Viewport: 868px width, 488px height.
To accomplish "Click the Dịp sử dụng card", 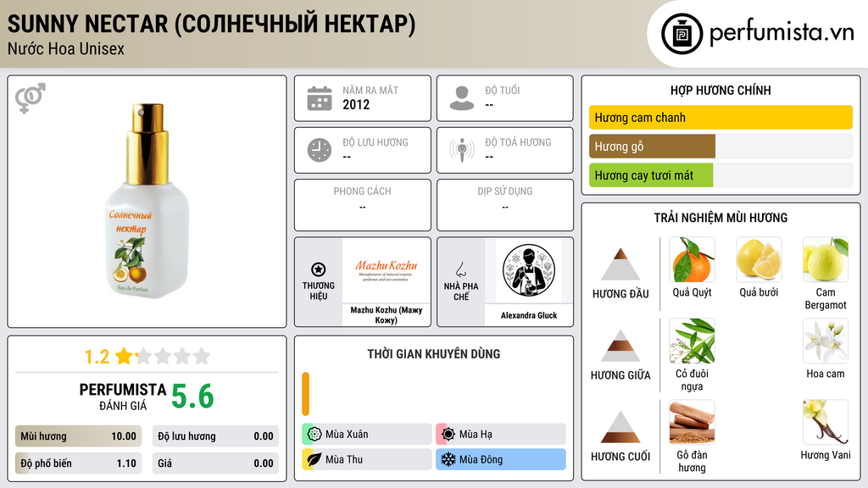I will (x=505, y=205).
